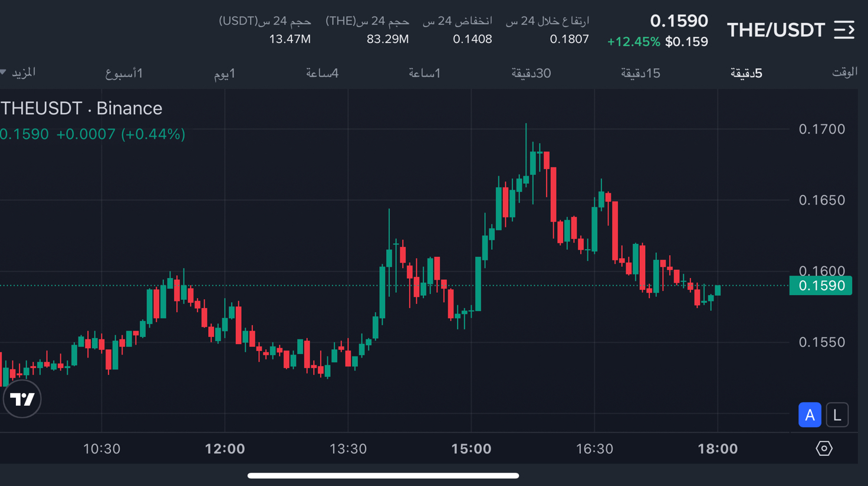The image size is (868, 486).
Task: Tap the THEUSDT · Binance chart legend
Action: (81, 108)
